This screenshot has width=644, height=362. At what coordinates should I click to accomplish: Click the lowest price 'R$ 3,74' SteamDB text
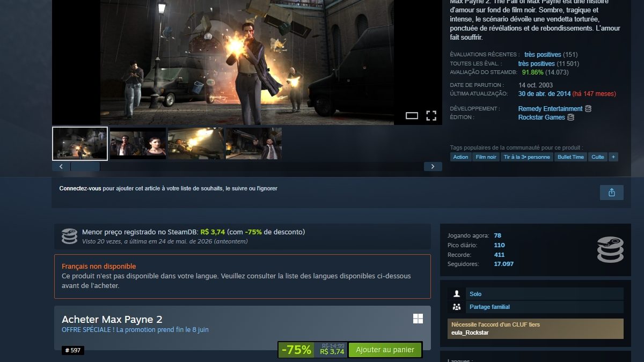(213, 232)
